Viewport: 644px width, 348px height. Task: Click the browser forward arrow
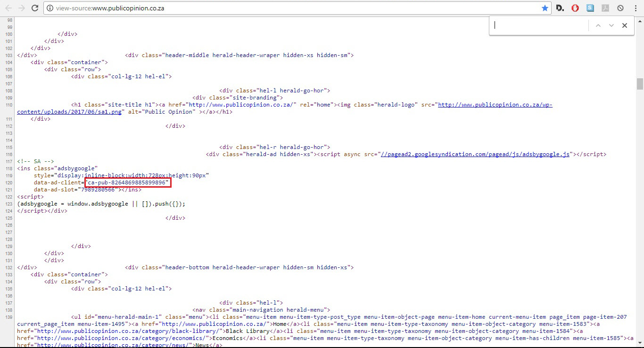pos(22,8)
